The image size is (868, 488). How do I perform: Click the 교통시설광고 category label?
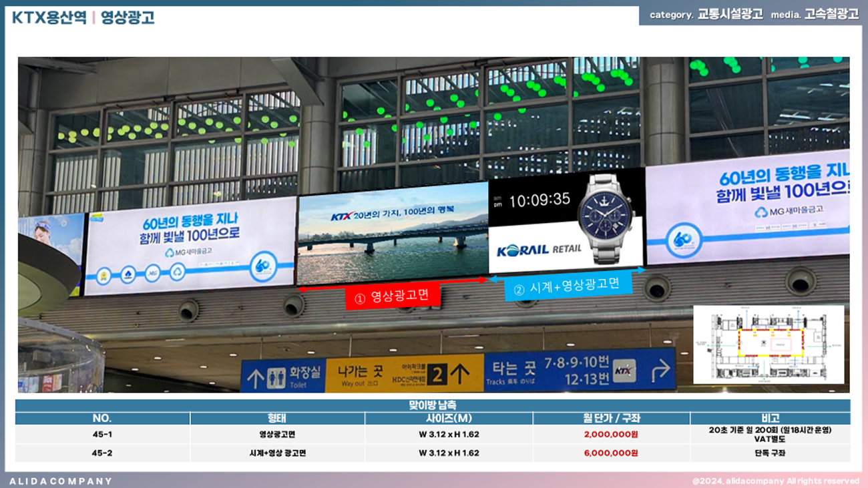click(x=730, y=15)
